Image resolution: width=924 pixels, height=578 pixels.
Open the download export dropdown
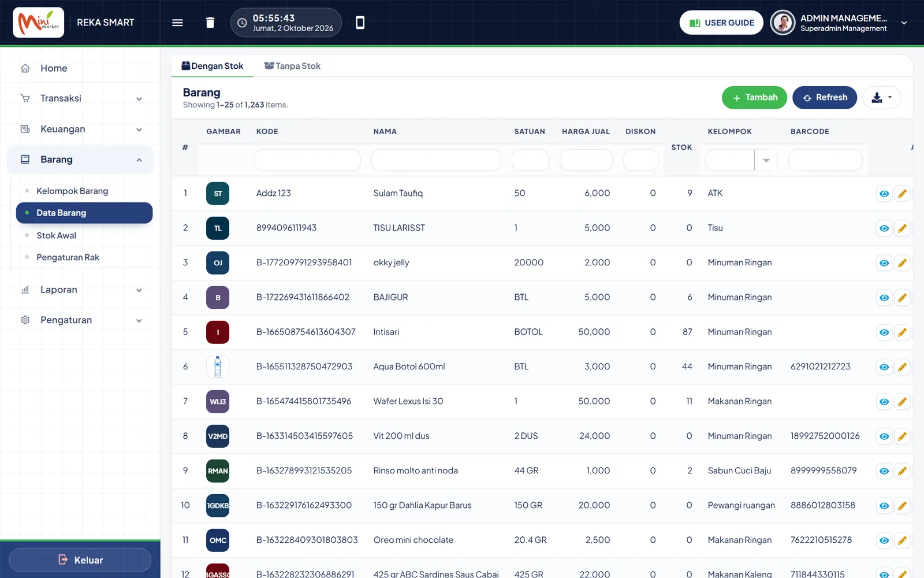coord(882,98)
